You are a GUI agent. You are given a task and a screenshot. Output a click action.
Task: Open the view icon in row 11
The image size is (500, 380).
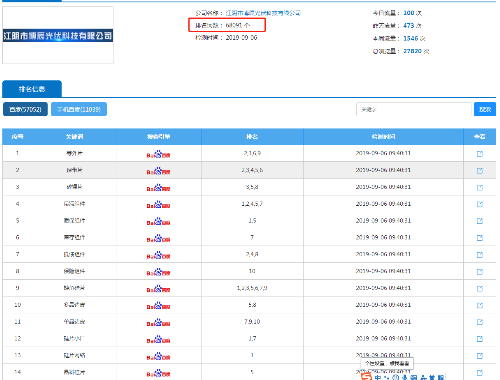[480, 322]
